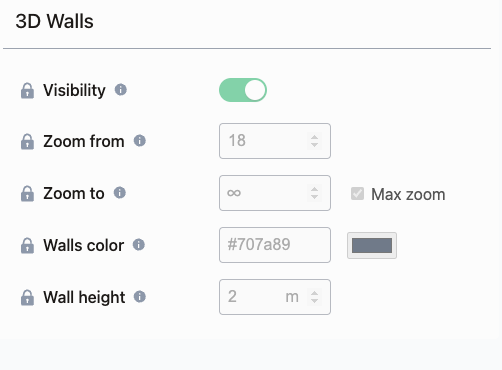Open the Walls color swatch picker
502x370 pixels.
click(x=372, y=246)
